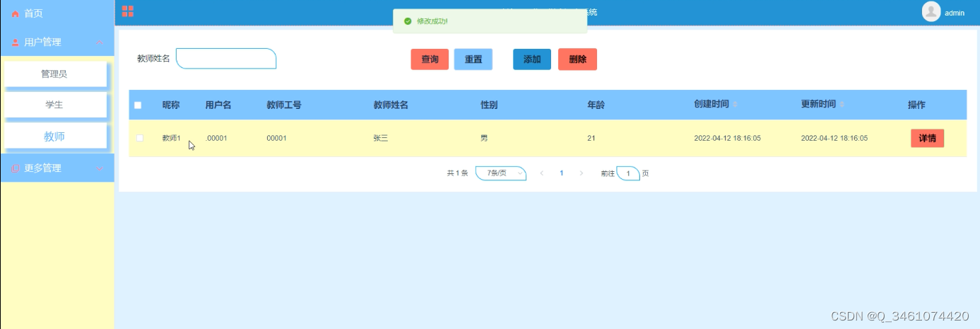The height and width of the screenshot is (329, 980).
Task: Click the 教师姓名 column header
Action: 391,105
